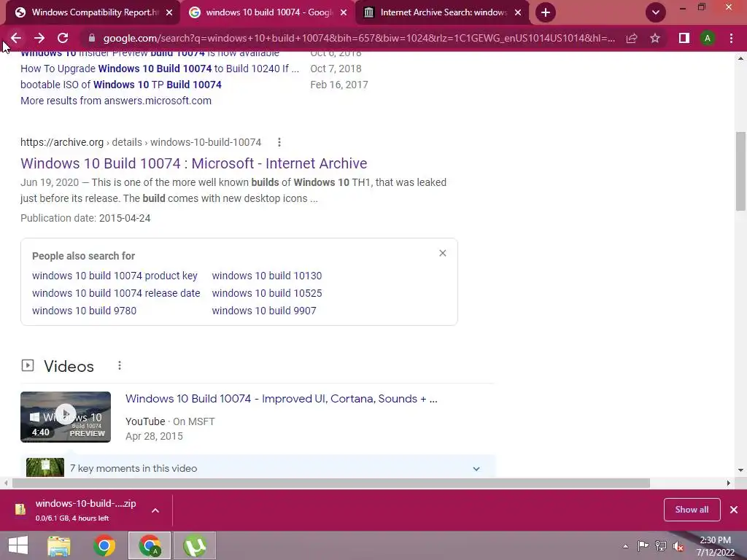The image size is (747, 560).
Task: Click the horizontal scrollbar thumb
Action: tap(330, 483)
